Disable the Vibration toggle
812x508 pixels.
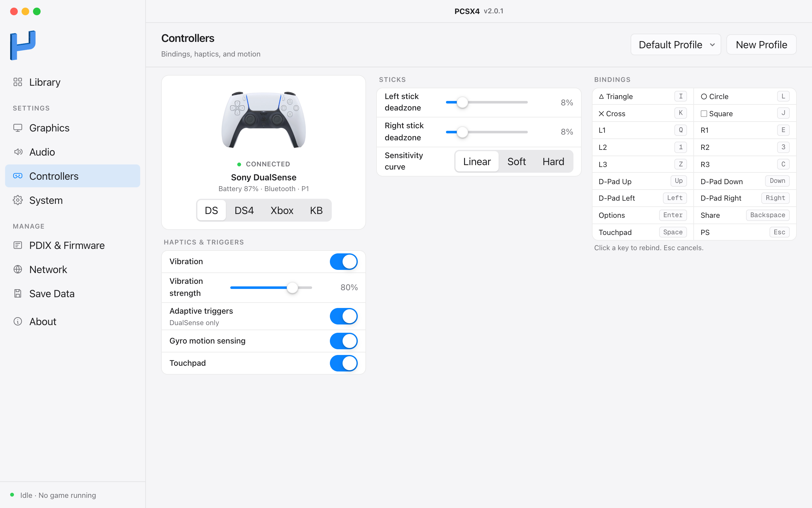pyautogui.click(x=344, y=261)
